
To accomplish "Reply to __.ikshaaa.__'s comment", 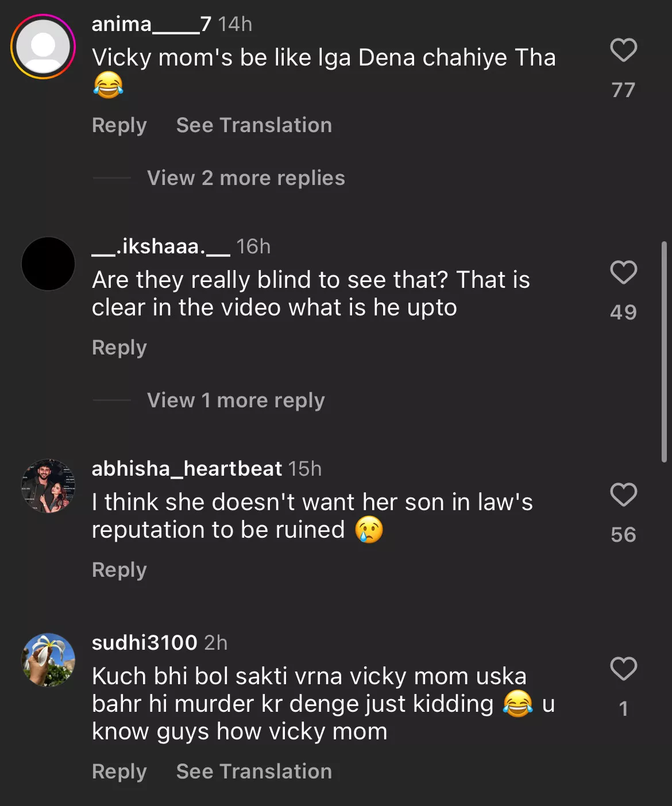I will pyautogui.click(x=119, y=348).
